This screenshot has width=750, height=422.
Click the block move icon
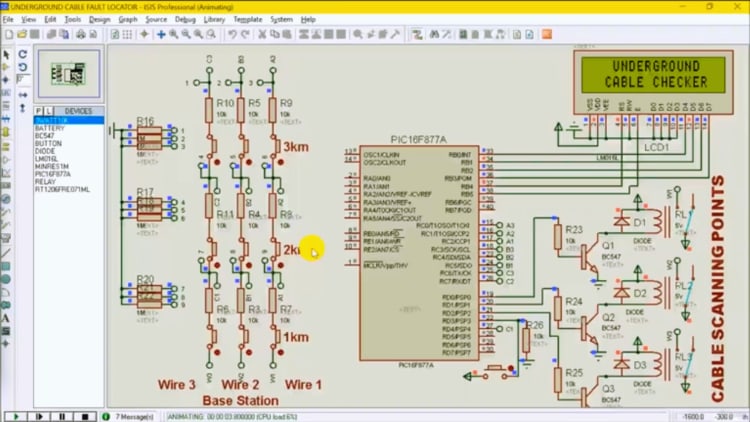tap(316, 34)
